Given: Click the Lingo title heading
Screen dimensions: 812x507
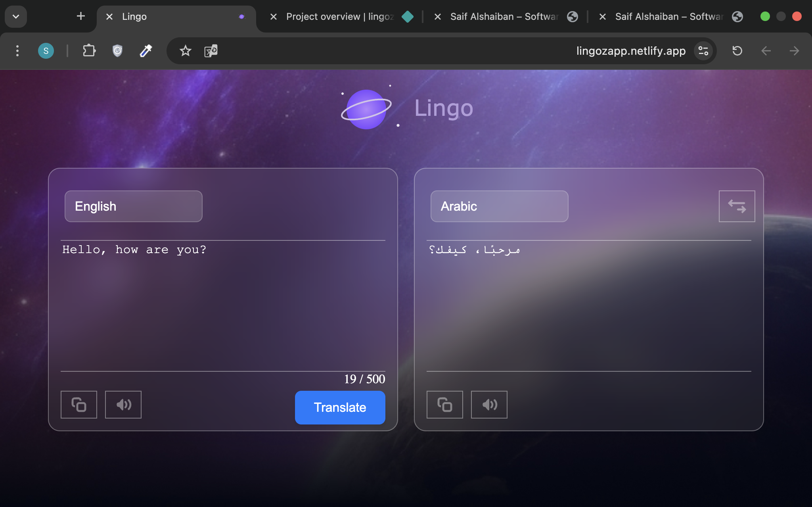Looking at the screenshot, I should [x=444, y=108].
